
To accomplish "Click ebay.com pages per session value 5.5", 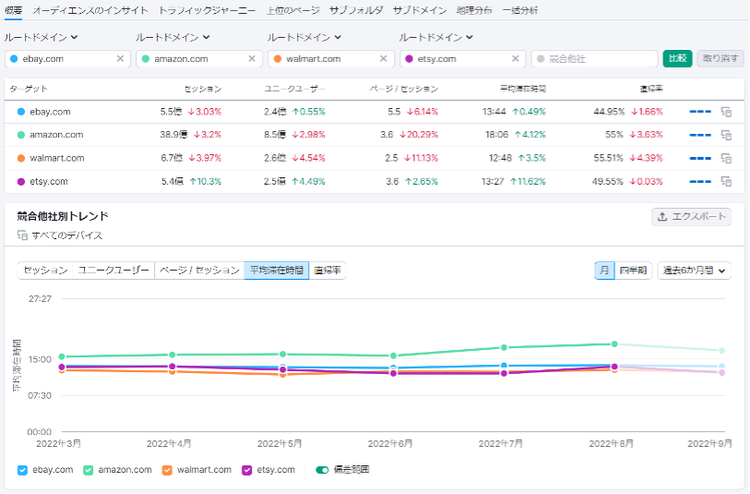I will 394,112.
